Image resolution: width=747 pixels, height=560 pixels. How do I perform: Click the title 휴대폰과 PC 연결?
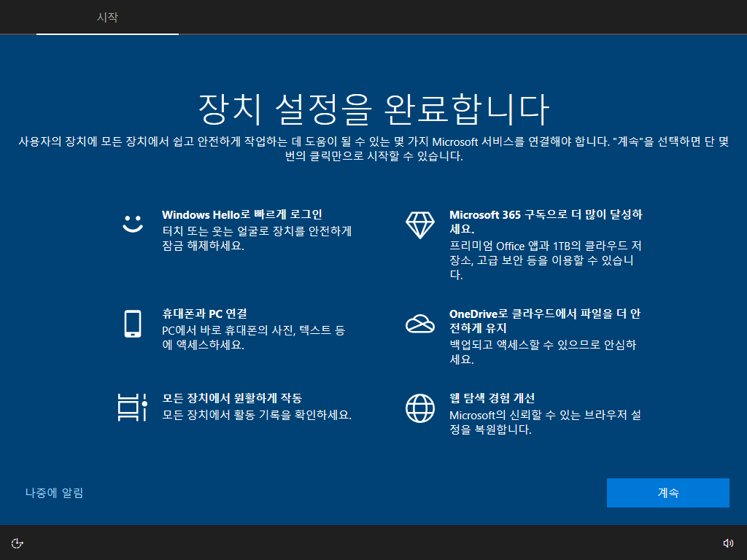point(204,314)
